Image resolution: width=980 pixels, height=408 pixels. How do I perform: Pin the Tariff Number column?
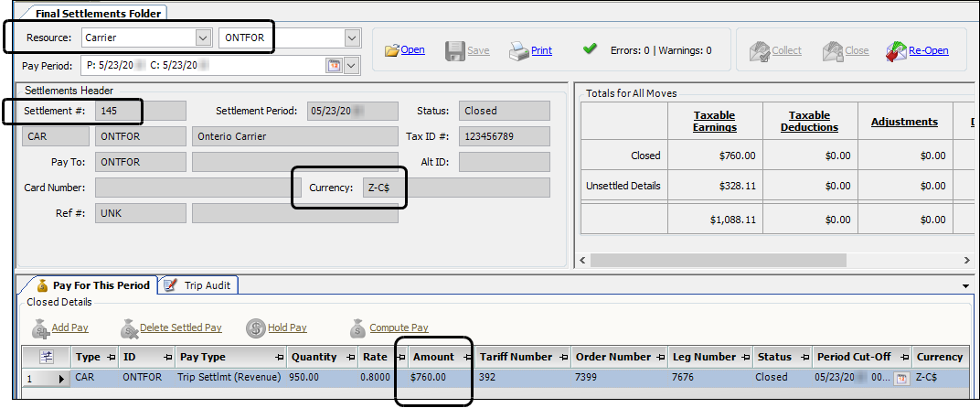click(x=563, y=358)
